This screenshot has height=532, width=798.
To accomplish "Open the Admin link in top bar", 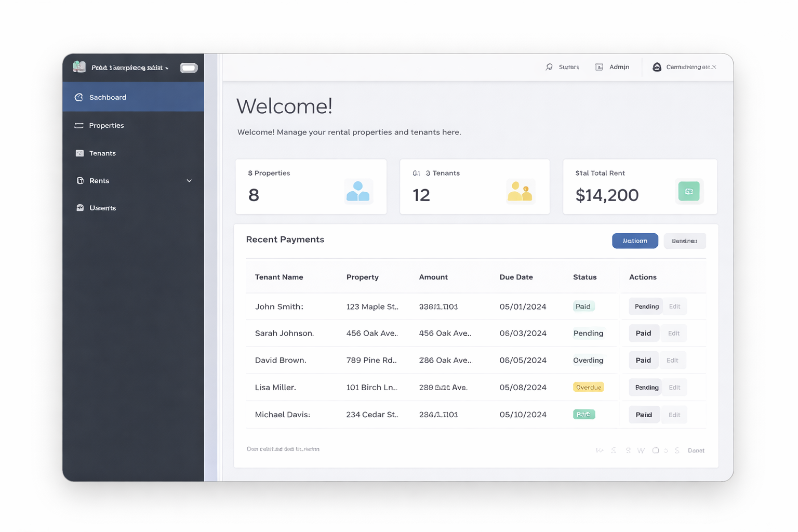I will tap(619, 67).
